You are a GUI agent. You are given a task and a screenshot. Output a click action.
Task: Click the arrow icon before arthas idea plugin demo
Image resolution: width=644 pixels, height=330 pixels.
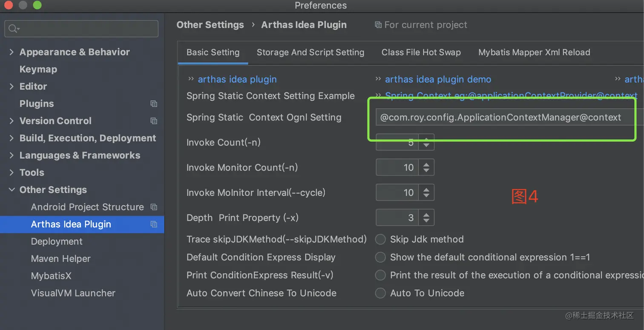click(378, 79)
